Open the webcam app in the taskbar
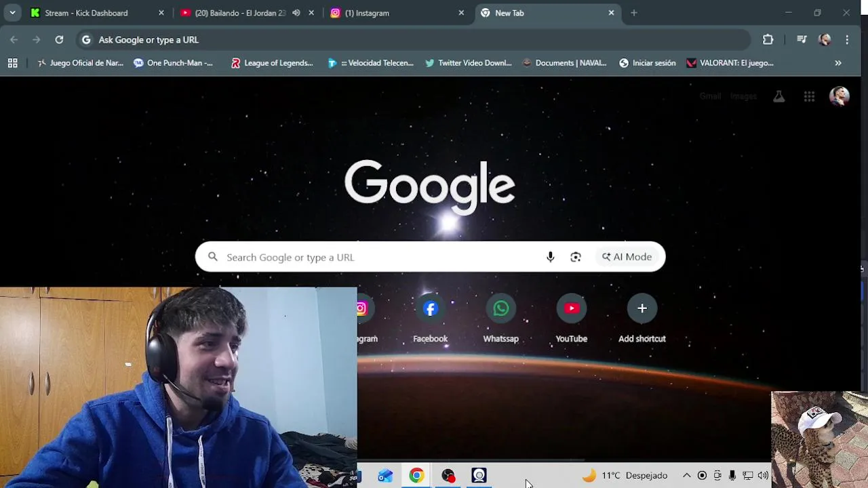This screenshot has width=868, height=488. pyautogui.click(x=479, y=476)
